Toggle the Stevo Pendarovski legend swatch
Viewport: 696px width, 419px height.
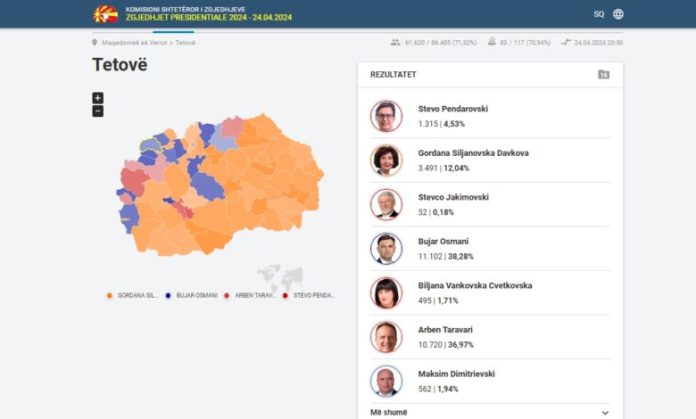pos(286,295)
